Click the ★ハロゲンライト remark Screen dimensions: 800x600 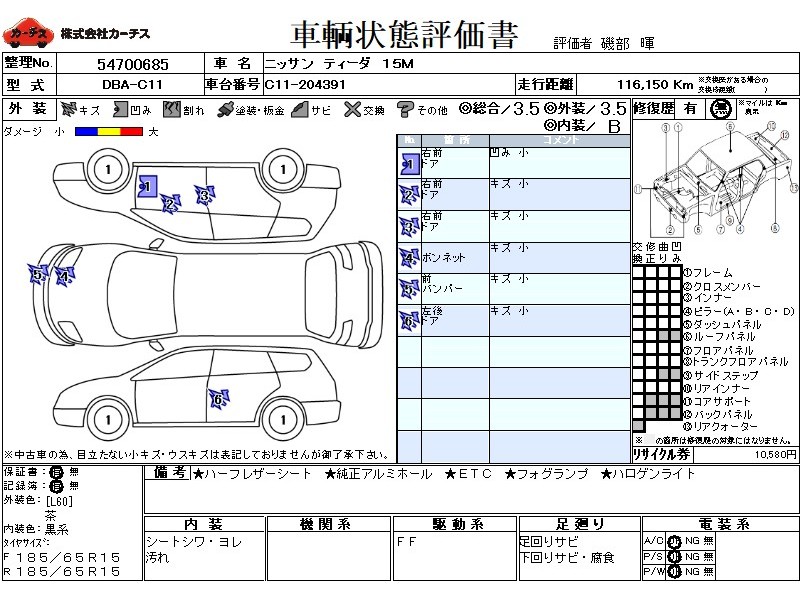pyautogui.click(x=648, y=474)
